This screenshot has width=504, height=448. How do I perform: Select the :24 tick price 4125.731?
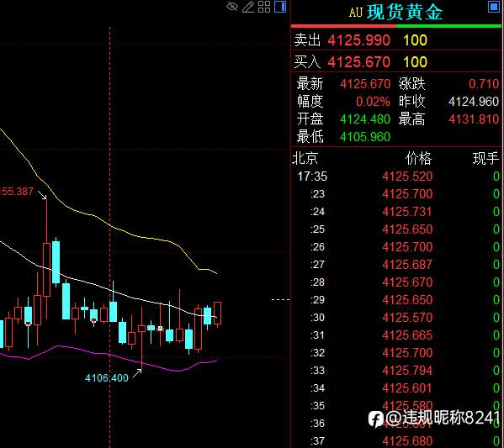pos(407,212)
